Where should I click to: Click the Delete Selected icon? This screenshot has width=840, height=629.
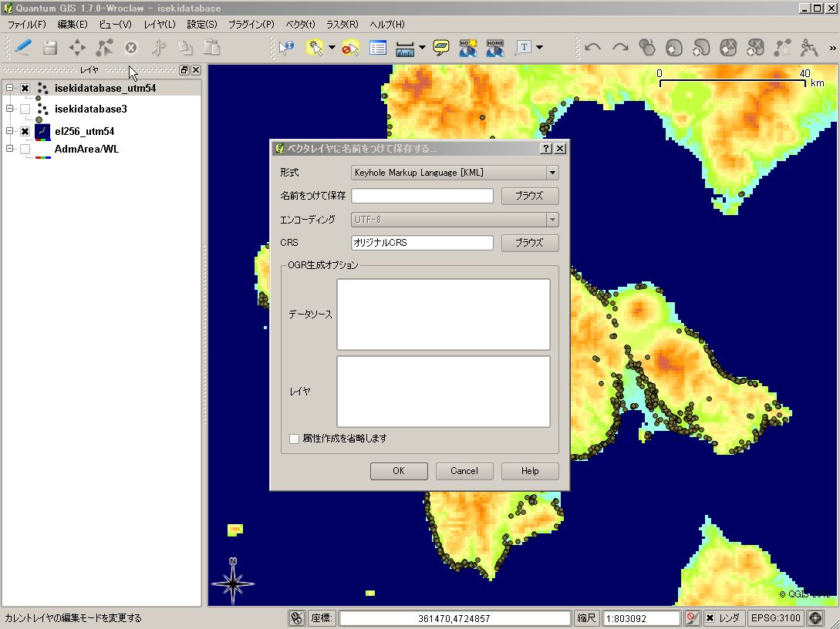[x=130, y=48]
